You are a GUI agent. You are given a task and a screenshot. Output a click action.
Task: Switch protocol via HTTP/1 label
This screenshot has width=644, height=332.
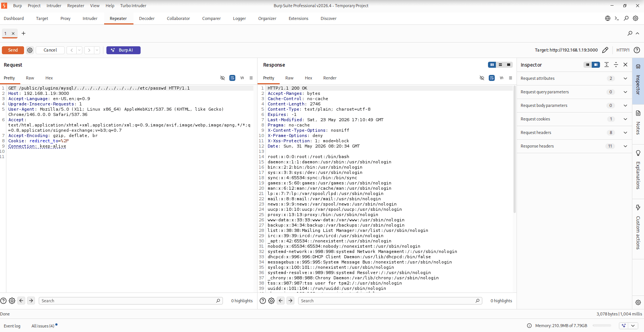tap(623, 50)
